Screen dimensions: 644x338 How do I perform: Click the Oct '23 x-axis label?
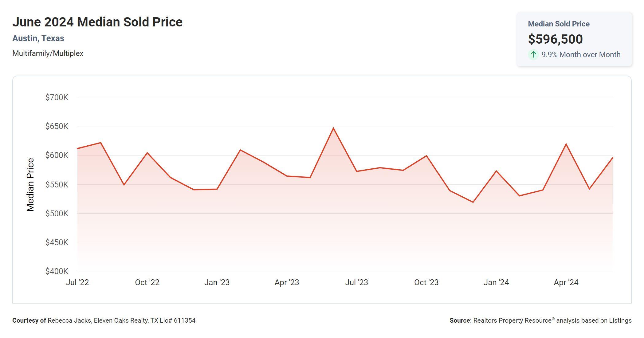pyautogui.click(x=426, y=282)
